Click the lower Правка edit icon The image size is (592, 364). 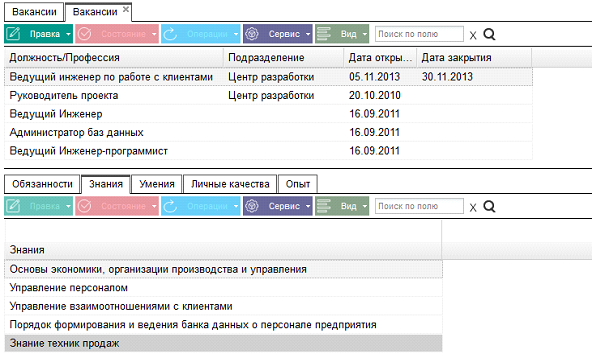(x=13, y=206)
